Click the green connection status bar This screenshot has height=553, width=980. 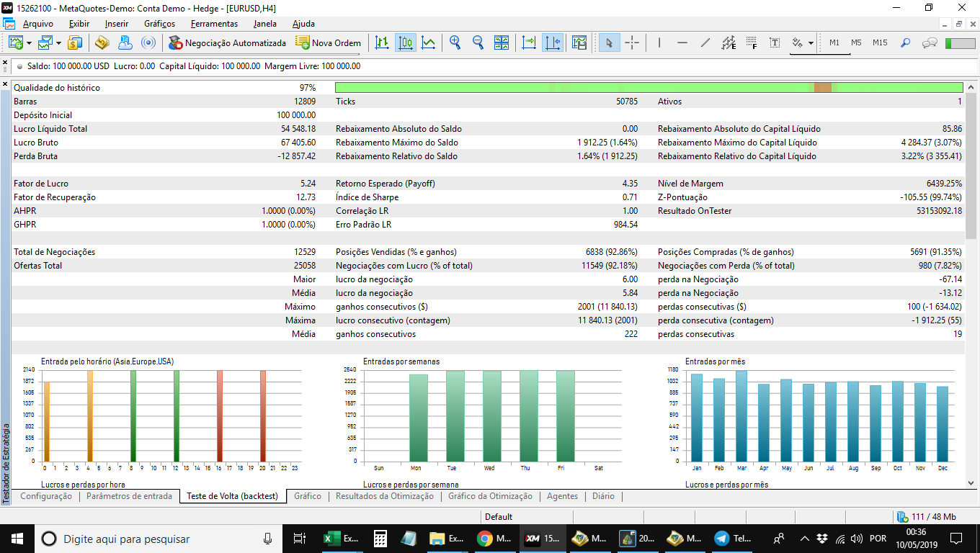coord(959,43)
